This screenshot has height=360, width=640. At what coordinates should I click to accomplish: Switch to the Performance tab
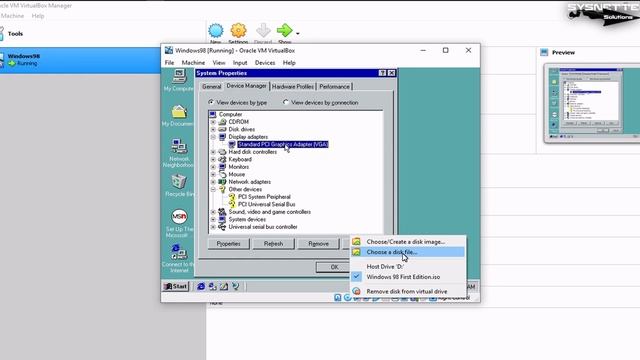click(334, 87)
